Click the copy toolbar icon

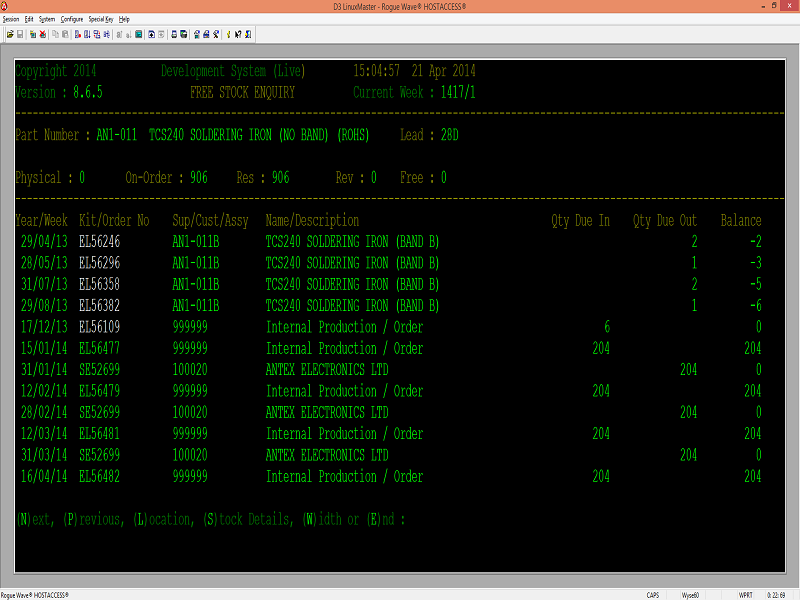point(55,34)
